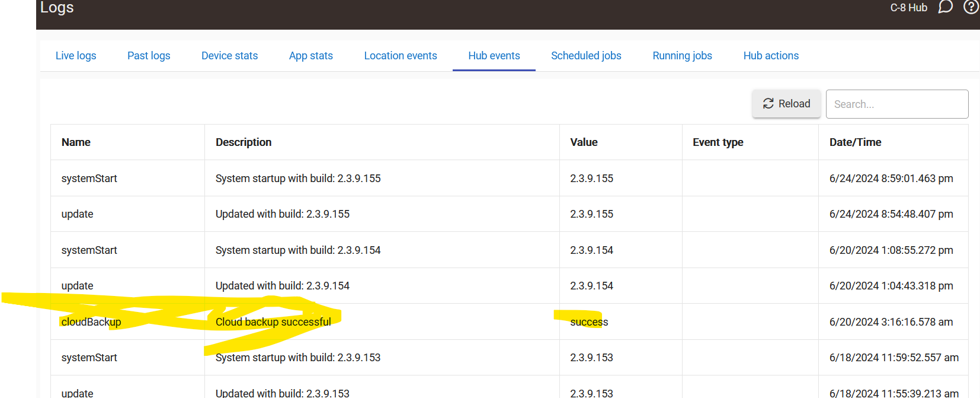Open the Hub actions tab
The height and width of the screenshot is (398, 980).
click(x=771, y=56)
